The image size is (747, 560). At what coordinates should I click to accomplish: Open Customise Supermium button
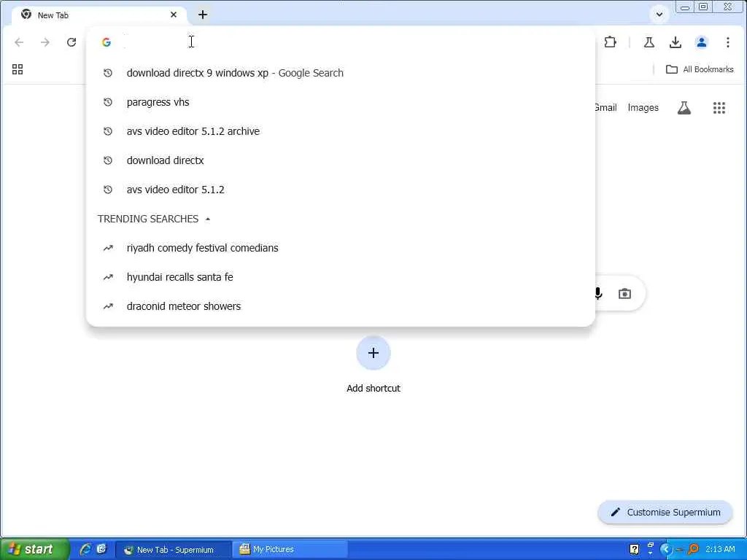(665, 513)
